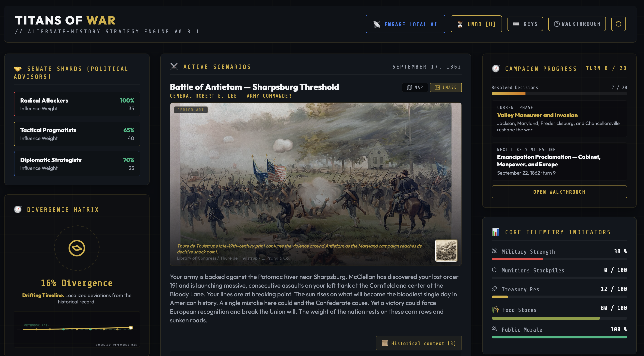
Task: Click the Drifting Timeline description
Action: click(x=77, y=299)
